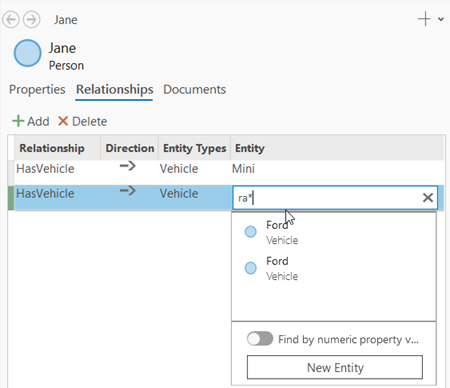Image resolution: width=450 pixels, height=388 pixels.
Task: Click the large Jane entity circle icon
Action: coord(27,53)
